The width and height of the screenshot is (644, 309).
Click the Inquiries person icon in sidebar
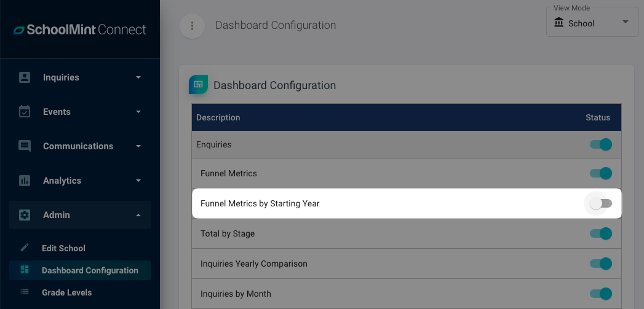(x=25, y=77)
